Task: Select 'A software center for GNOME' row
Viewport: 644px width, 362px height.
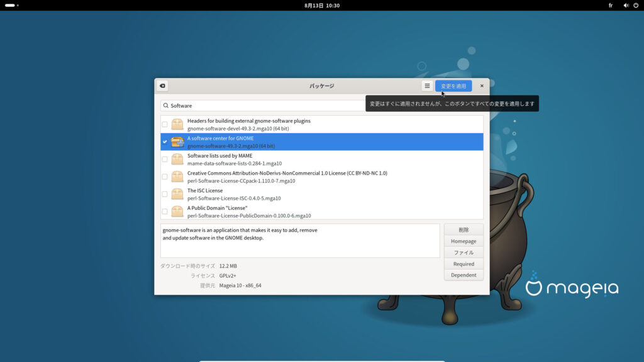Action: click(x=321, y=141)
